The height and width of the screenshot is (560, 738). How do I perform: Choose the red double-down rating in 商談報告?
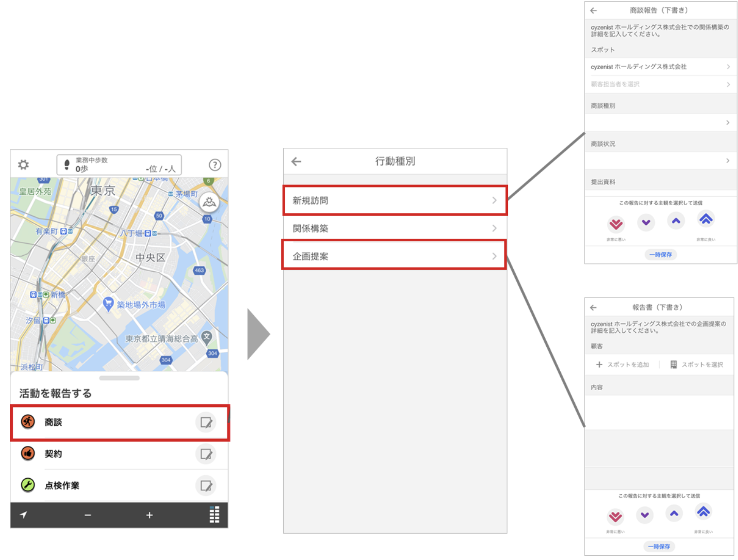[x=616, y=224]
